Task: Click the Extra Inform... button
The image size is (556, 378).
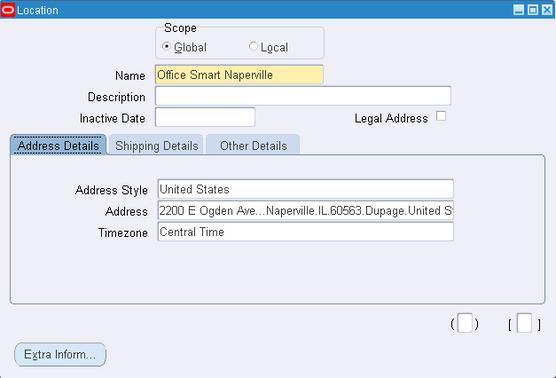Action: [x=60, y=354]
